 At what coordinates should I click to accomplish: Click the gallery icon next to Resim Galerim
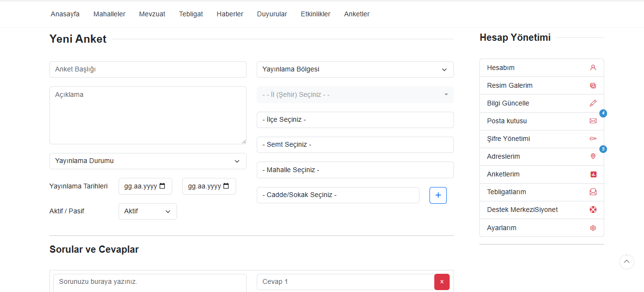tap(593, 85)
